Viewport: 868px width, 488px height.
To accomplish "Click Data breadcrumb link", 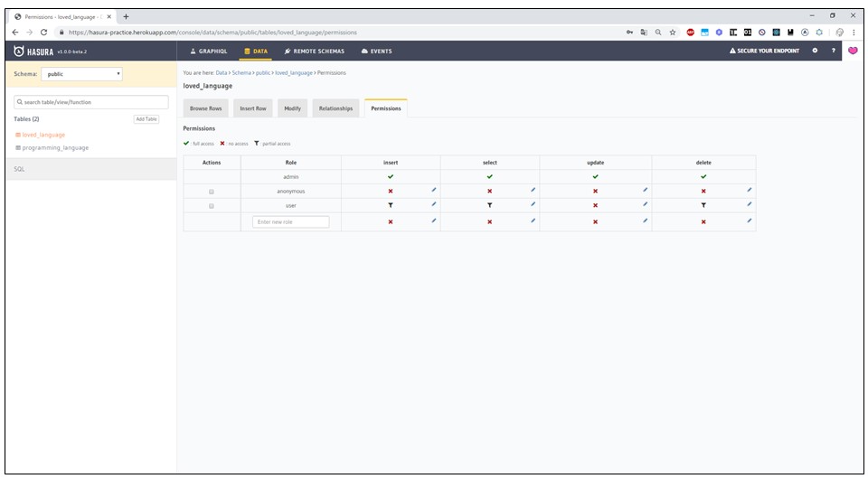I will [222, 72].
